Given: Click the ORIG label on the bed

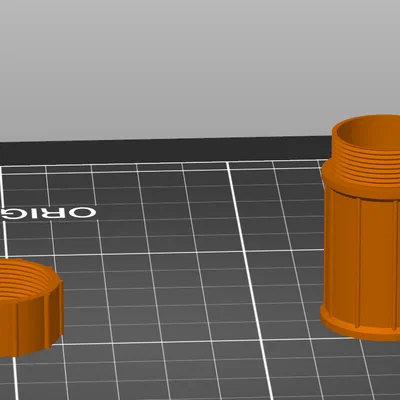Looking at the screenshot, I should point(48,213).
